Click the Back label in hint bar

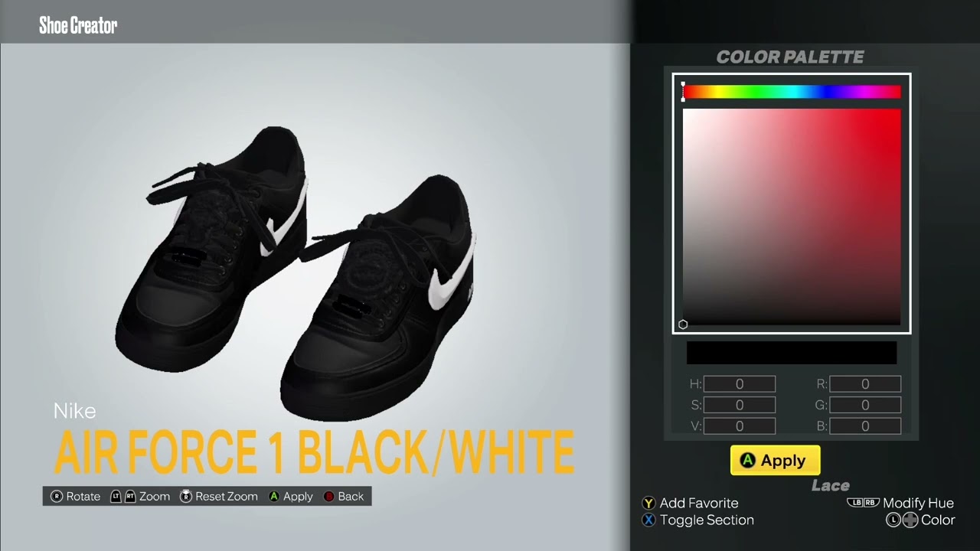[351, 497]
